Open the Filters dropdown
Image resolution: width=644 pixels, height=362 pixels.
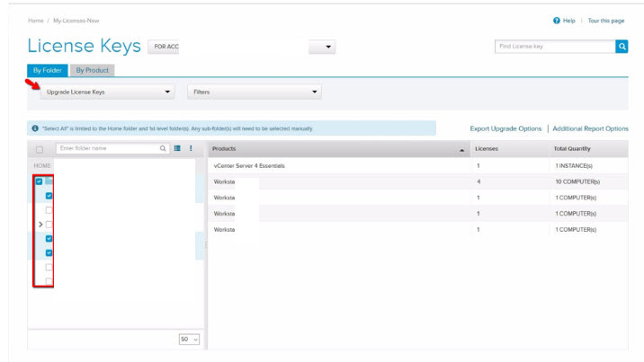[x=254, y=92]
